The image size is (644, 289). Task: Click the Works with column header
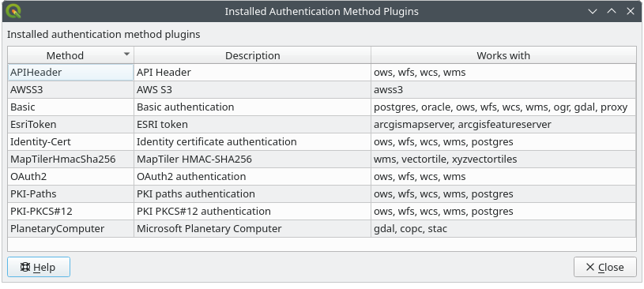point(503,55)
